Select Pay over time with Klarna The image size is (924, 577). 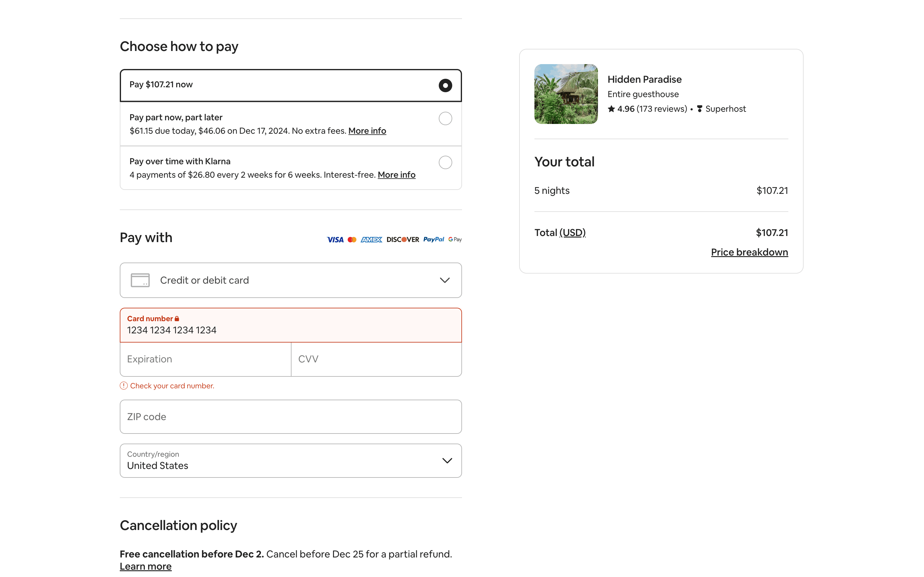(x=445, y=162)
